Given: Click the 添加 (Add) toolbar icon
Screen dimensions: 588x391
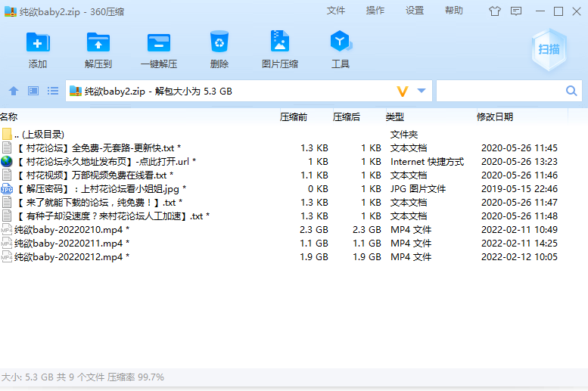Looking at the screenshot, I should (38, 43).
